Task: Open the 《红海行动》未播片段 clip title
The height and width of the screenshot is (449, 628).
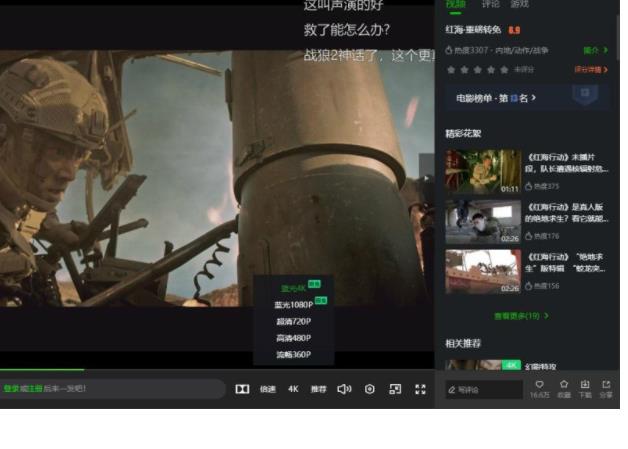Action: 566,163
